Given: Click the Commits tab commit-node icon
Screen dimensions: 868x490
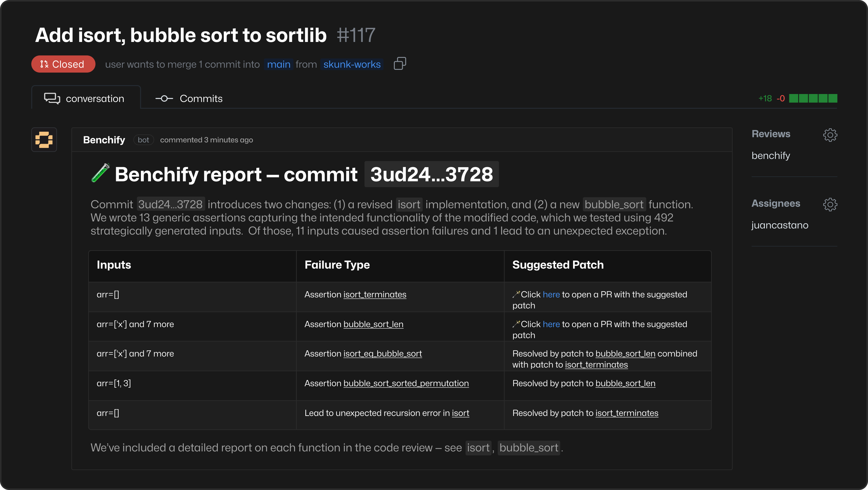Looking at the screenshot, I should [x=164, y=98].
